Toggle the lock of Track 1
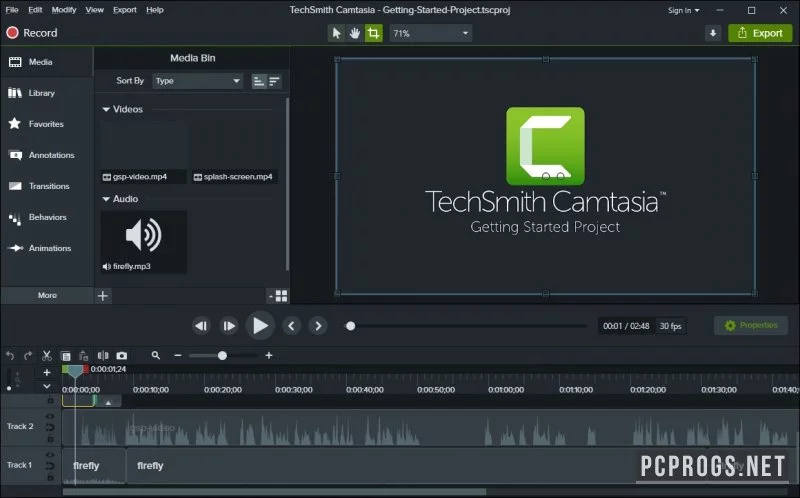 coord(50,478)
